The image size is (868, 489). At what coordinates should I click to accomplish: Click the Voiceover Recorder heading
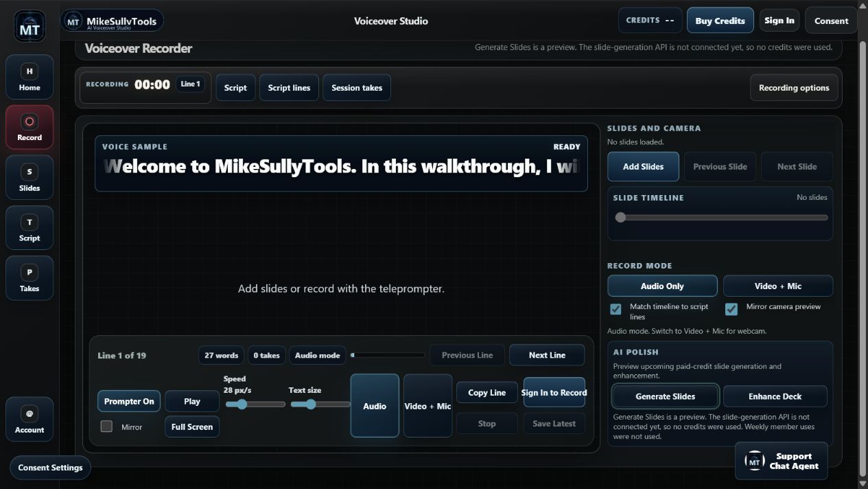click(138, 48)
